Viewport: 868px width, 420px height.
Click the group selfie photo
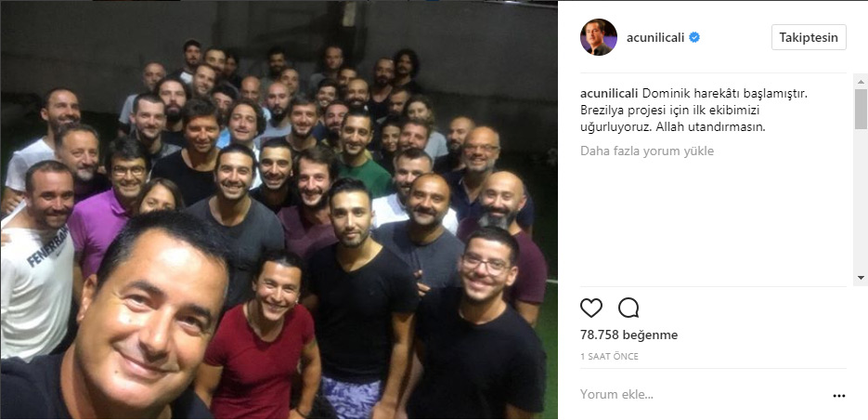pyautogui.click(x=279, y=209)
